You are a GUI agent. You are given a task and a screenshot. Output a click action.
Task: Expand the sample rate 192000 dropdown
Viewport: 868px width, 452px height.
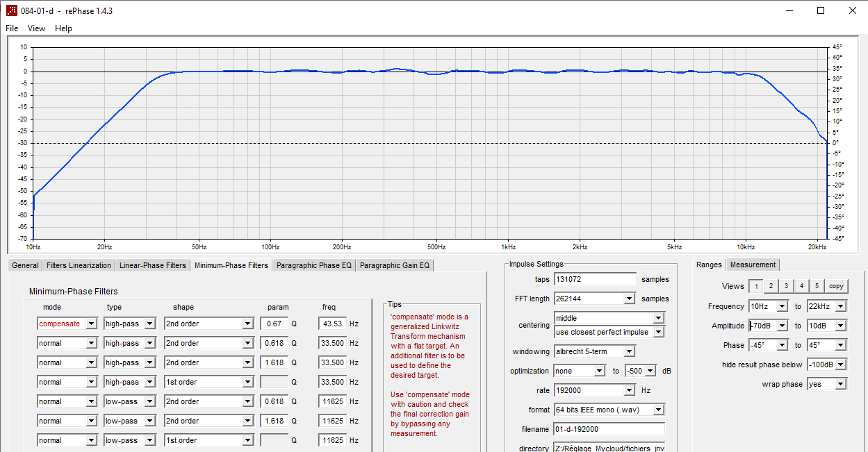click(629, 390)
